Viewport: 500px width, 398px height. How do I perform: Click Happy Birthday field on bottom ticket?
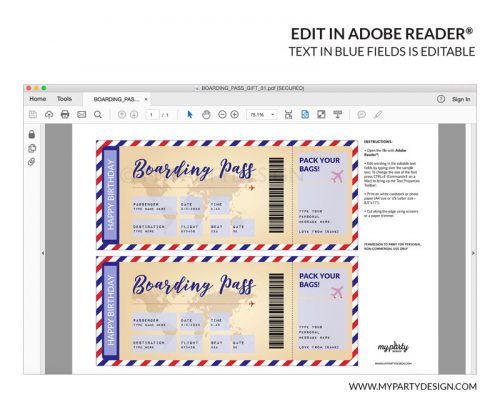click(x=111, y=311)
